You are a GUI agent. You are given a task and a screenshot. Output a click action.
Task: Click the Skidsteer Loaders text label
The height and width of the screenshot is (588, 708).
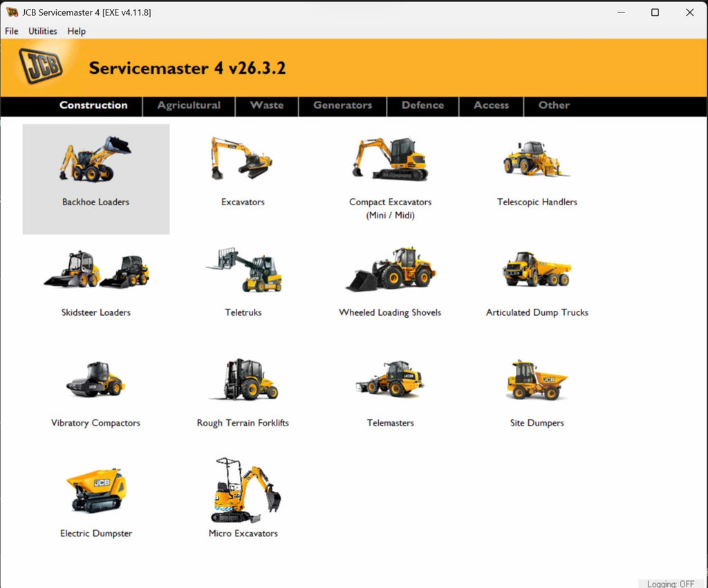[x=95, y=312]
